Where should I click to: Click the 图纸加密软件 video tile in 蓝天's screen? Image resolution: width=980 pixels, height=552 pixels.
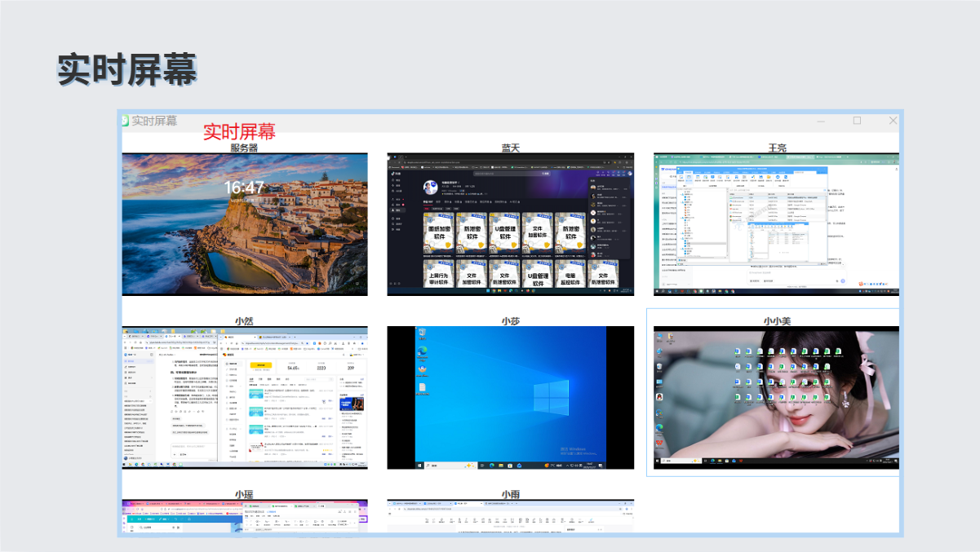click(439, 232)
